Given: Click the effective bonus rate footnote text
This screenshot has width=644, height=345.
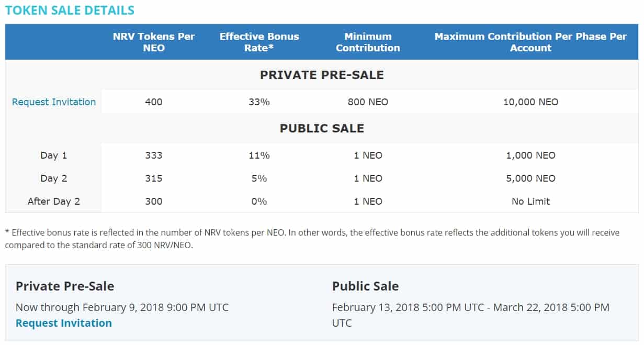Looking at the screenshot, I should (x=312, y=238).
